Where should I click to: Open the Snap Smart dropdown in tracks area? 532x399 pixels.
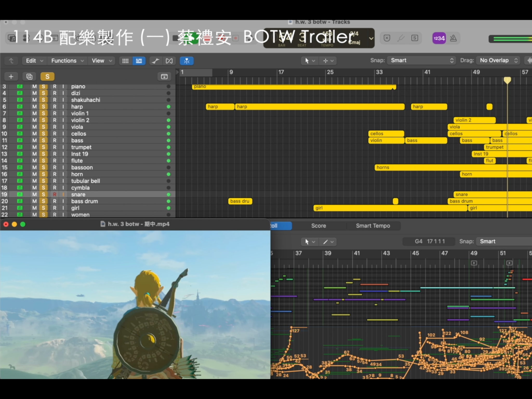(x=421, y=61)
